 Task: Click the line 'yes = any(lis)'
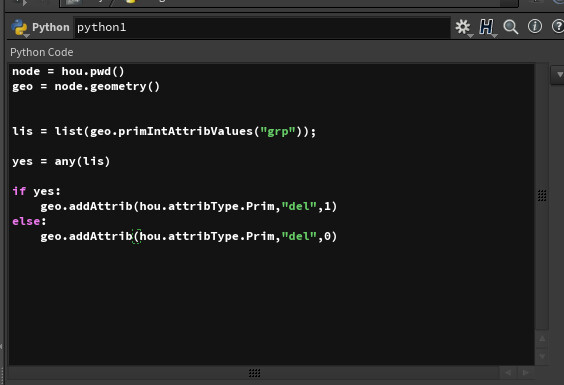(x=61, y=161)
